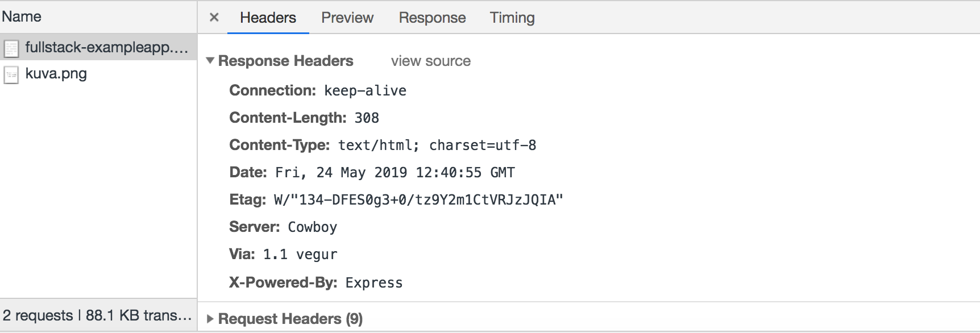Expand the Request Headers (9) triangle
Screen dimensions: 980x333
(210, 319)
